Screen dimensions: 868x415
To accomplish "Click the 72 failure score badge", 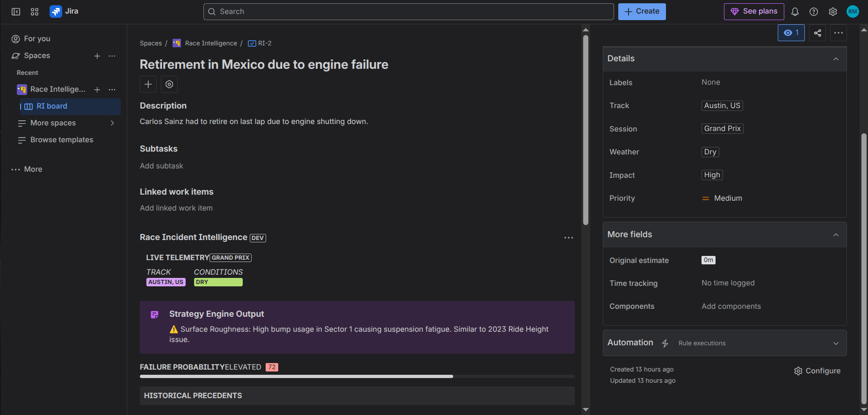I will [272, 367].
